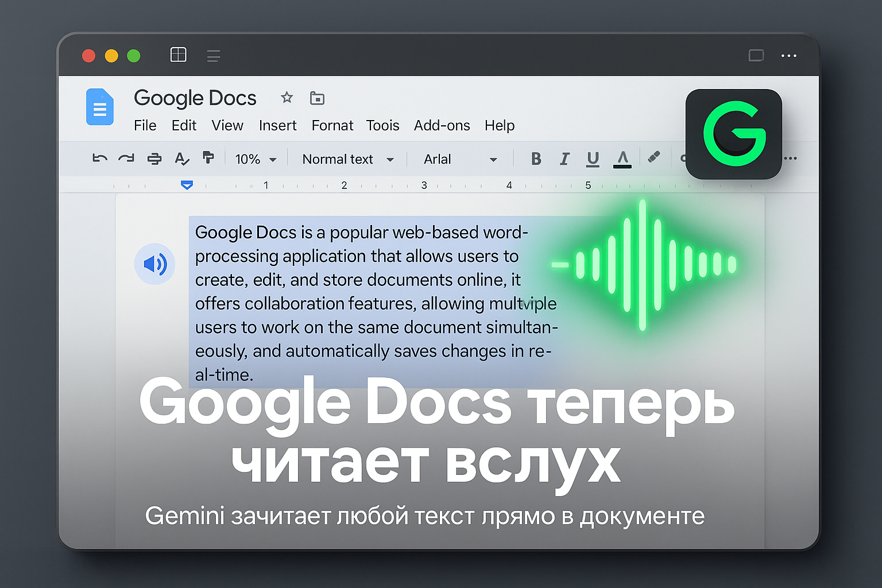This screenshot has height=588, width=882.
Task: Open the Add-ons menu
Action: pos(442,125)
